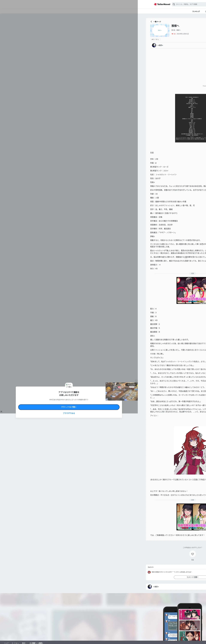Close the bottom-left ad with X icon
The height and width of the screenshot is (644, 206).
click(x=1, y=412)
